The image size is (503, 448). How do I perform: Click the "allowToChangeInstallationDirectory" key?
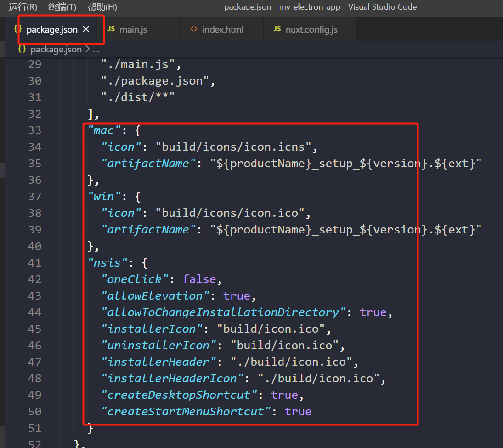(223, 312)
